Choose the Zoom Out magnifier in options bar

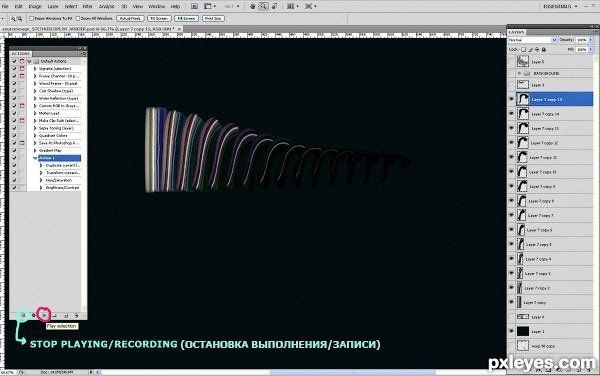[20, 18]
